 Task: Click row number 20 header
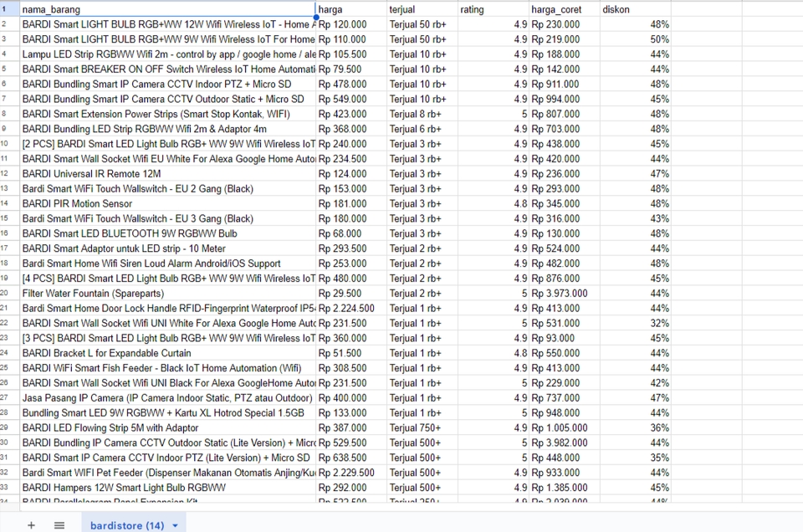pos(10,294)
